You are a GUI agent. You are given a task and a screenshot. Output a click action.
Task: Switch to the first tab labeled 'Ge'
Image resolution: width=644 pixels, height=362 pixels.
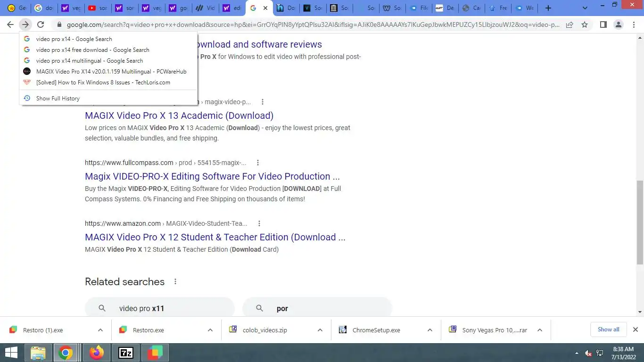(17, 8)
